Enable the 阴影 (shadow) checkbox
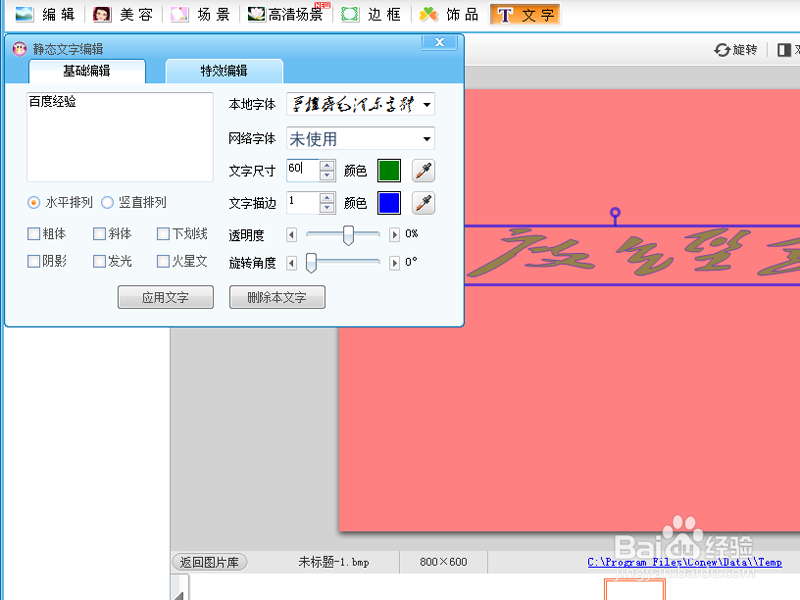Image resolution: width=800 pixels, height=600 pixels. pos(34,261)
